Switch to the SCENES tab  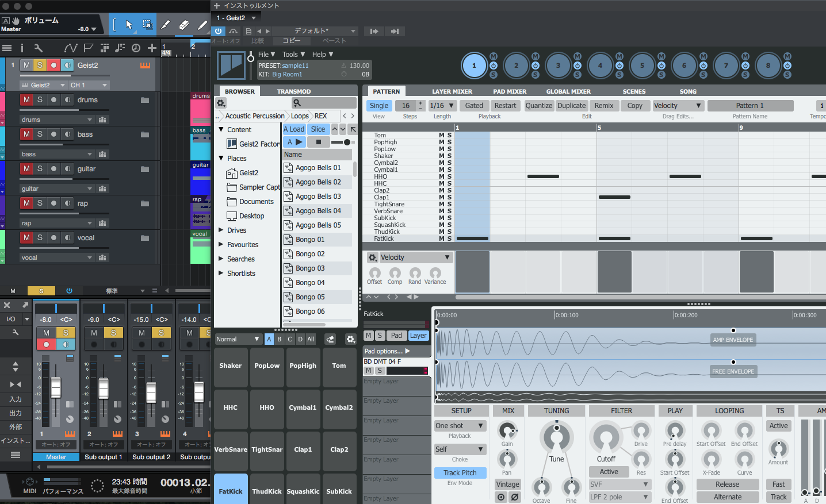click(x=634, y=91)
